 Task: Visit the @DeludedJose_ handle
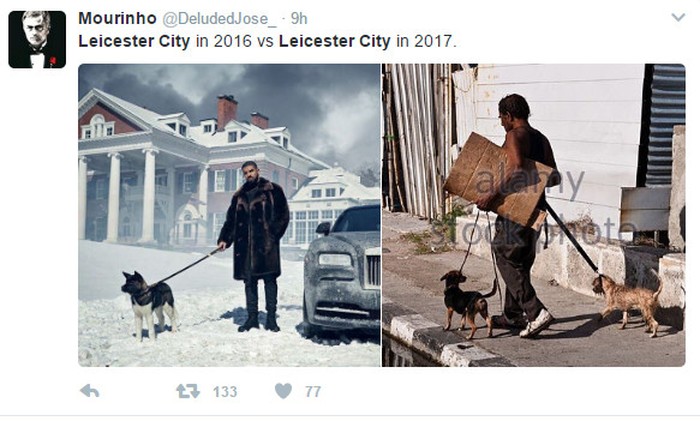[219, 19]
